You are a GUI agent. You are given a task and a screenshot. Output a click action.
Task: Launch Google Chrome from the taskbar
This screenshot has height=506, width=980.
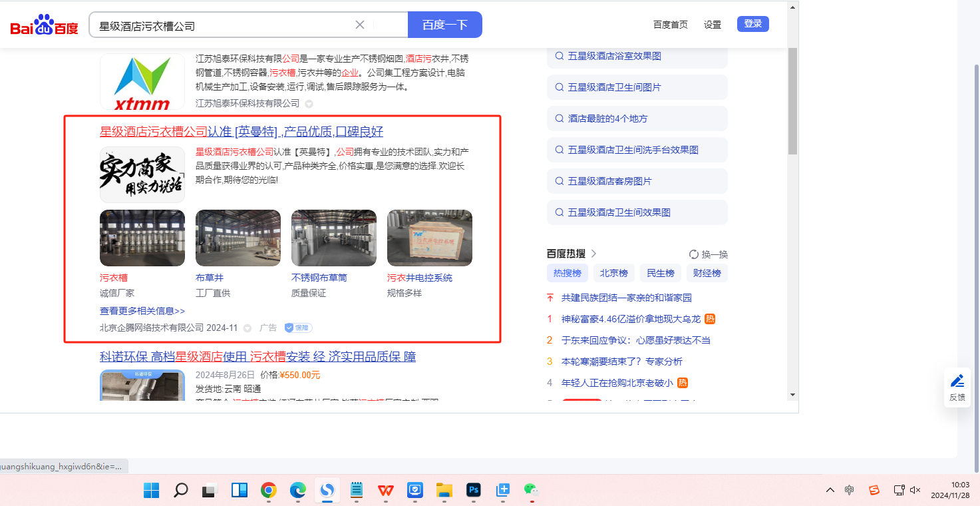pos(269,491)
